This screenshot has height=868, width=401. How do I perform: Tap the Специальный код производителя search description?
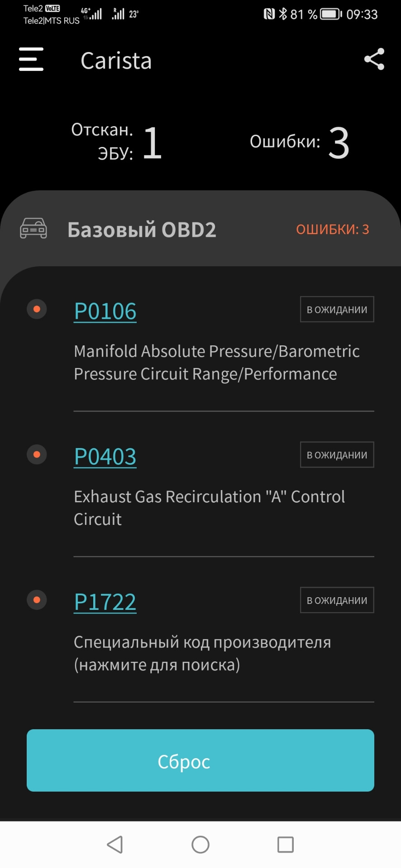(202, 653)
